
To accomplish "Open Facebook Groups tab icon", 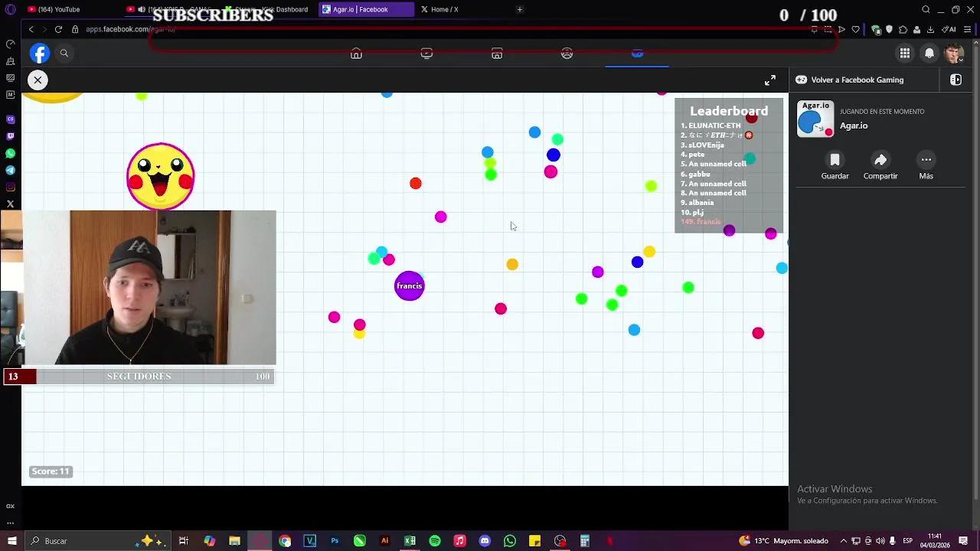I will click(567, 54).
